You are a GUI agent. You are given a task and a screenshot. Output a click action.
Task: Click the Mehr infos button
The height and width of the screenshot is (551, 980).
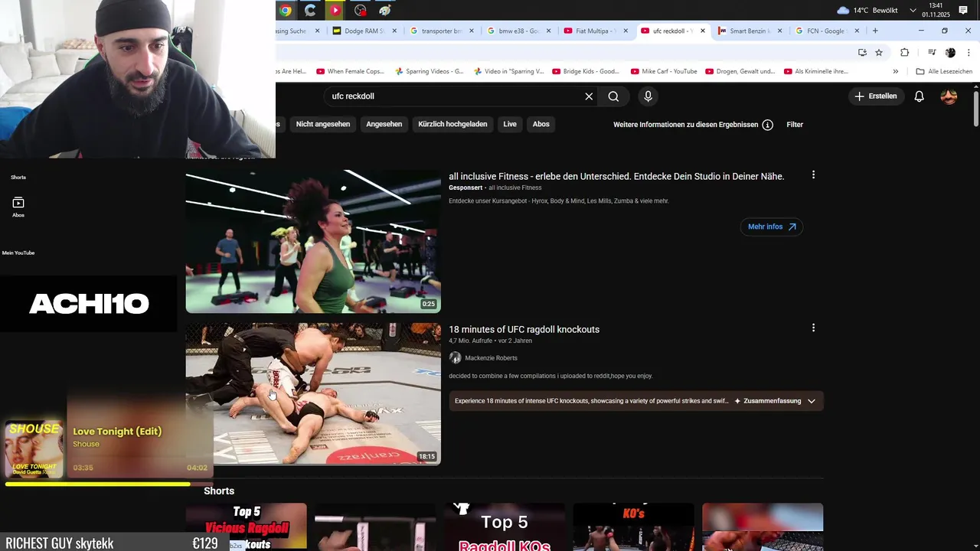coord(772,227)
